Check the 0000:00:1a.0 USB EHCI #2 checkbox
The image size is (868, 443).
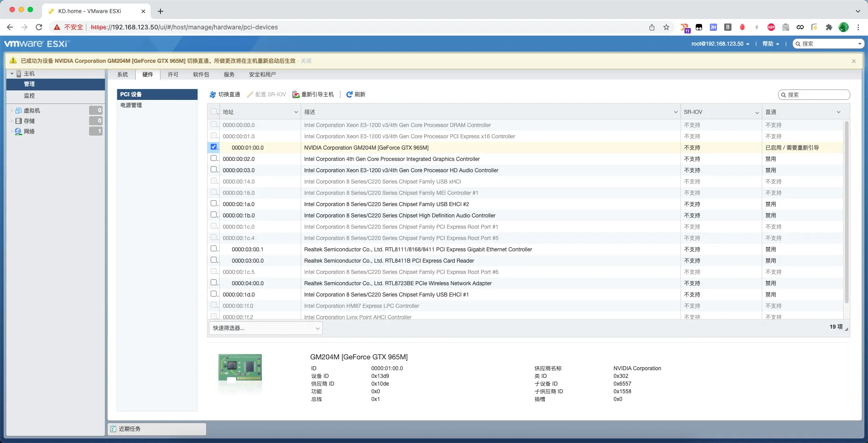(x=214, y=203)
